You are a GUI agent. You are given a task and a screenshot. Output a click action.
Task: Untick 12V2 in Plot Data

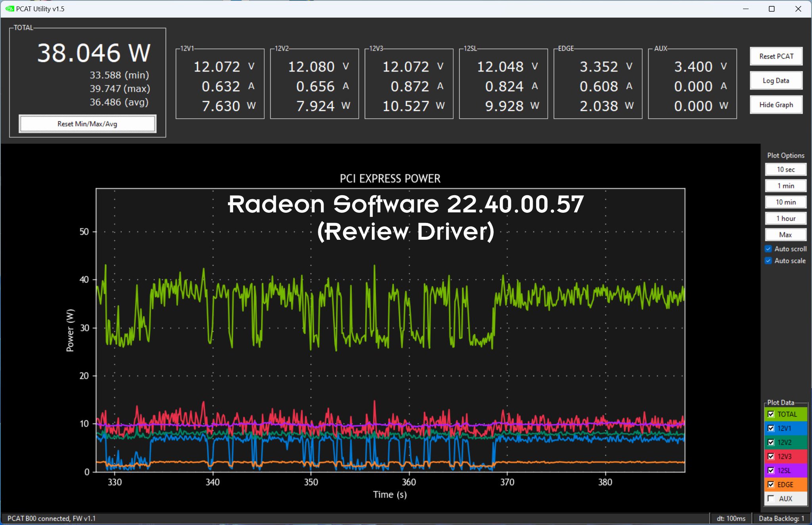pos(771,442)
